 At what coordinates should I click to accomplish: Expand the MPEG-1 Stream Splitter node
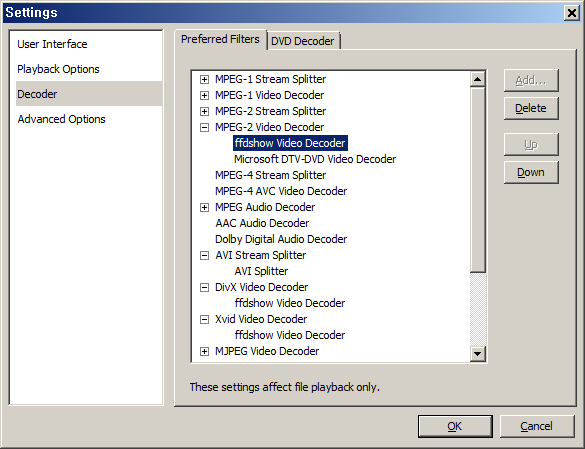(204, 79)
